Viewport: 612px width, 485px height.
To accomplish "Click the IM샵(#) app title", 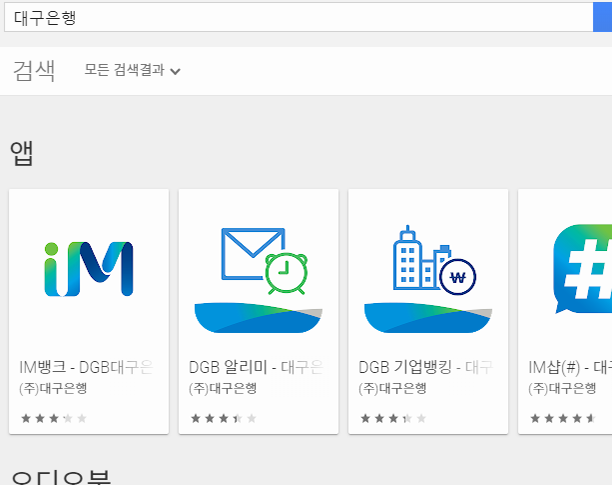I will click(570, 367).
